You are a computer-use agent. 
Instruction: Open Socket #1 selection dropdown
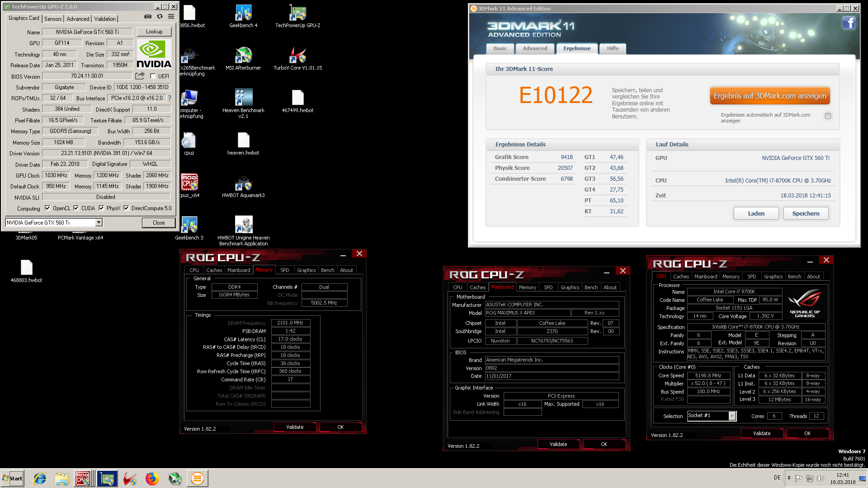click(x=732, y=416)
